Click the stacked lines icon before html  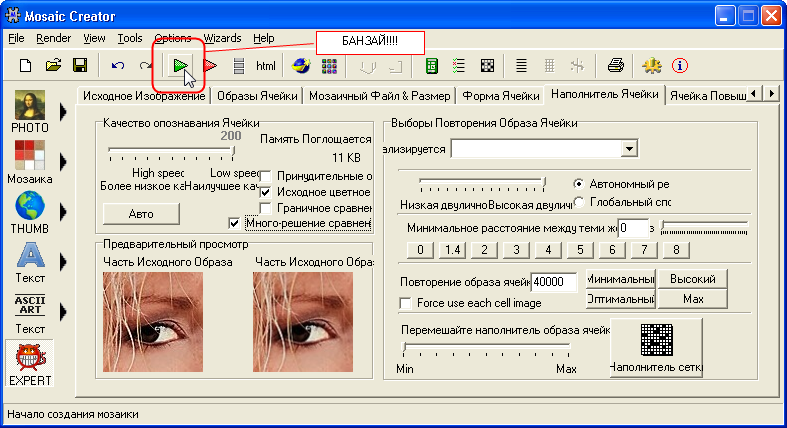[239, 66]
